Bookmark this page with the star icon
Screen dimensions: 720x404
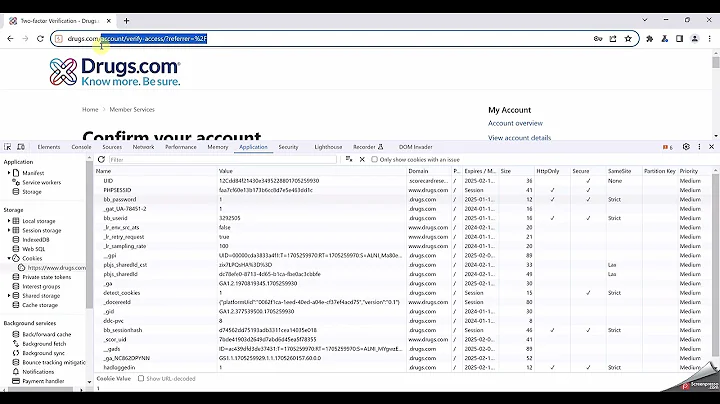(x=628, y=39)
